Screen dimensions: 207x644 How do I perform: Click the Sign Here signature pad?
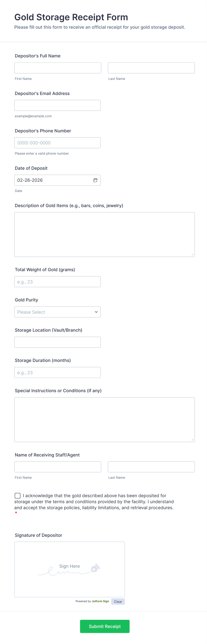pyautogui.click(x=69, y=569)
